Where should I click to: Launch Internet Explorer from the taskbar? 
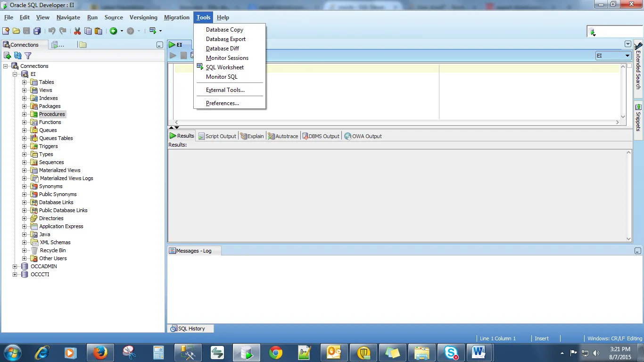pyautogui.click(x=42, y=352)
